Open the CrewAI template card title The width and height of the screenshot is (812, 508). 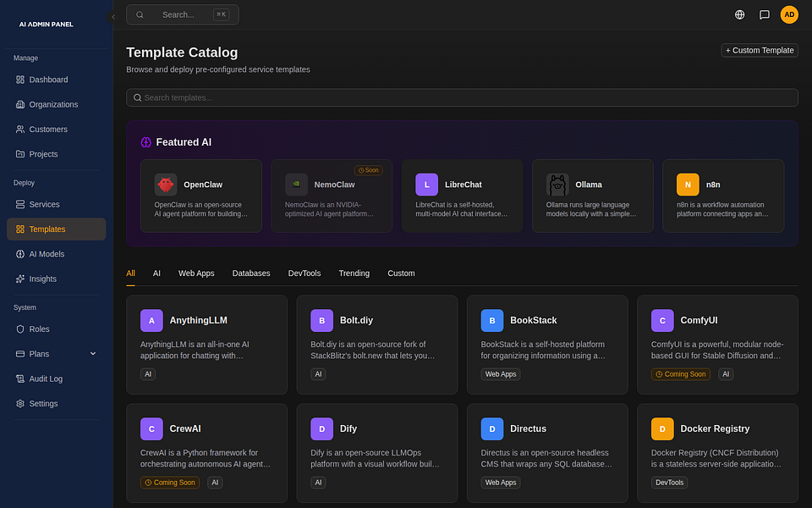coord(185,429)
